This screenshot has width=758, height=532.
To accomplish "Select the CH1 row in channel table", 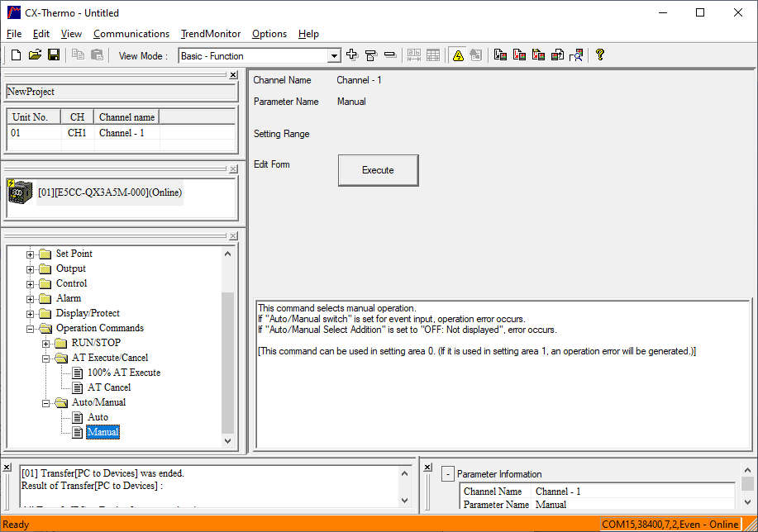I will [121, 133].
